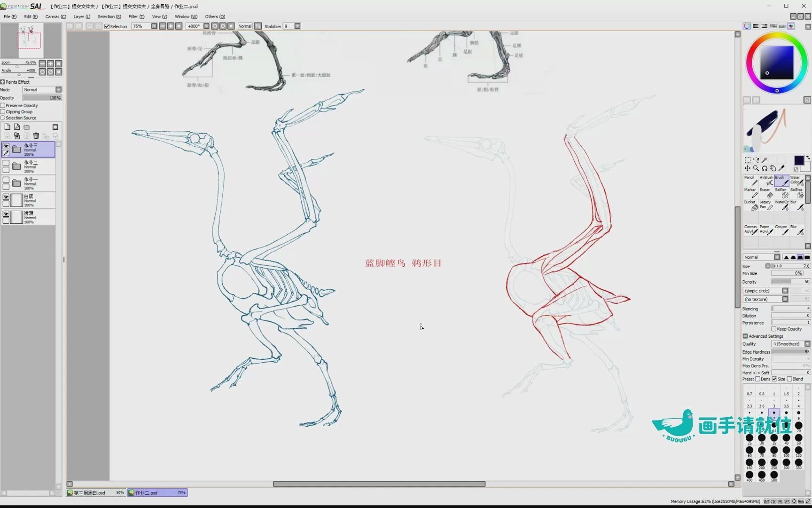Enable Preserve Opacity checkbox
This screenshot has width=812, height=508.
coord(3,105)
